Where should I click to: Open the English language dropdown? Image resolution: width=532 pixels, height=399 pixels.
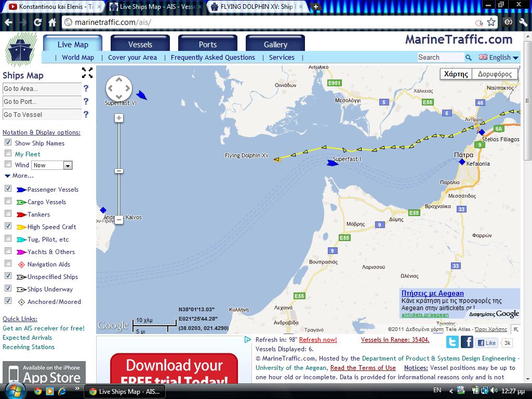tap(499, 57)
